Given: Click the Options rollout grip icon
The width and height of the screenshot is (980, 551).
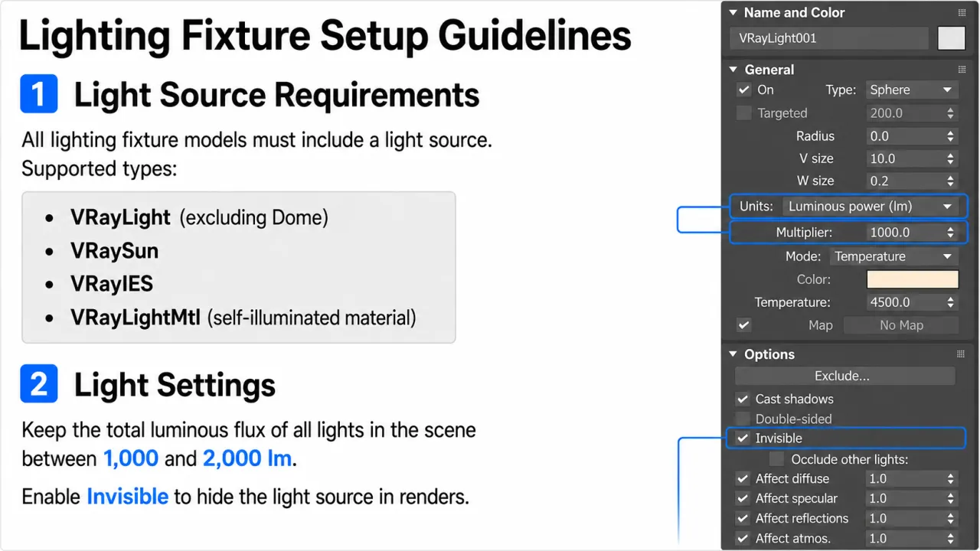Looking at the screenshot, I should tap(962, 354).
